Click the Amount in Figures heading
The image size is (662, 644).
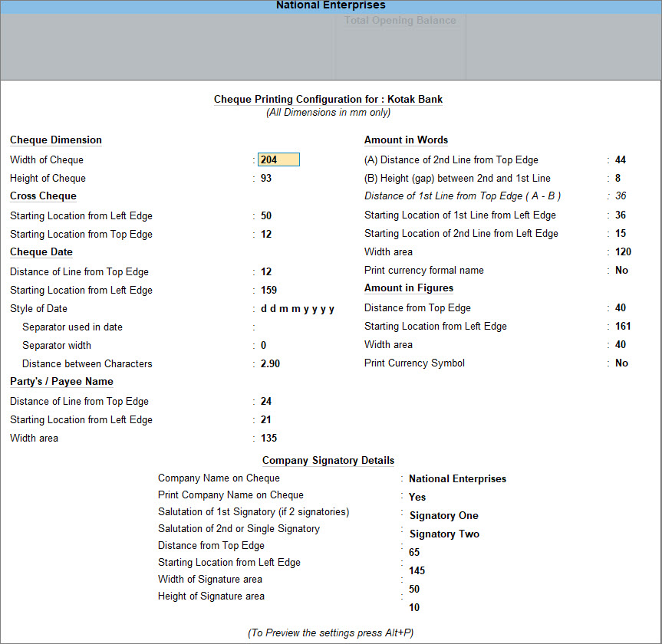(409, 288)
